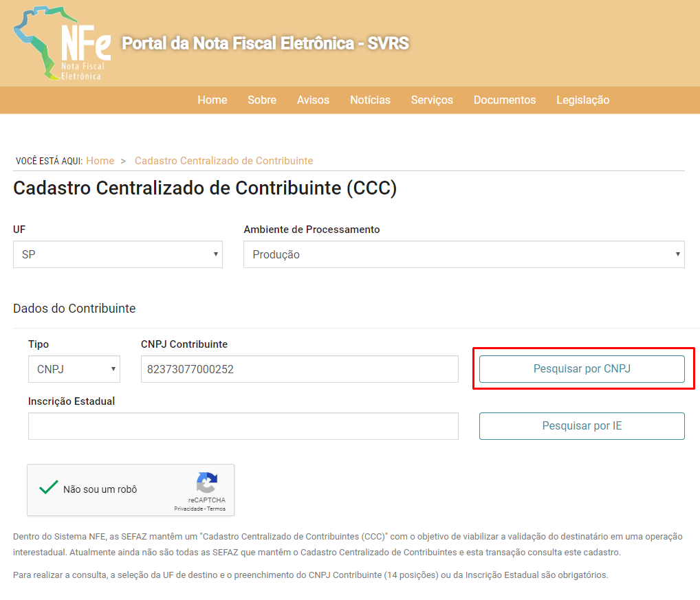The image size is (700, 600).
Task: Open the Serviços menu
Action: pos(432,100)
